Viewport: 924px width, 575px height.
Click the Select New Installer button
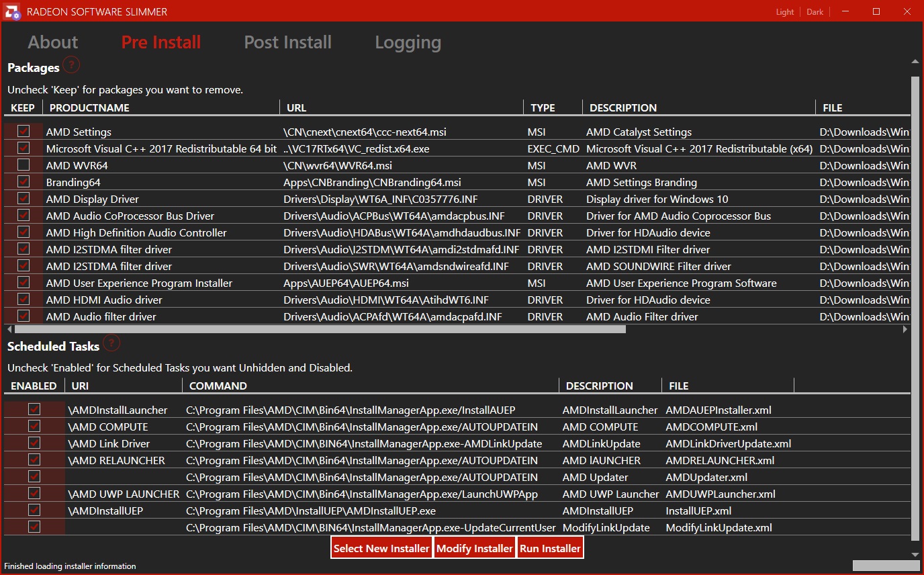point(381,548)
